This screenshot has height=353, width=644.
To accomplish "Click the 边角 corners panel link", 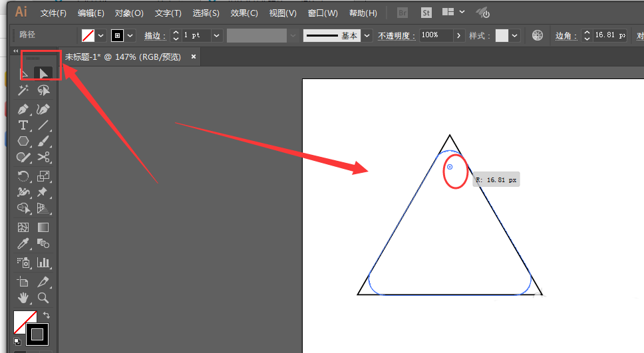I will point(566,36).
